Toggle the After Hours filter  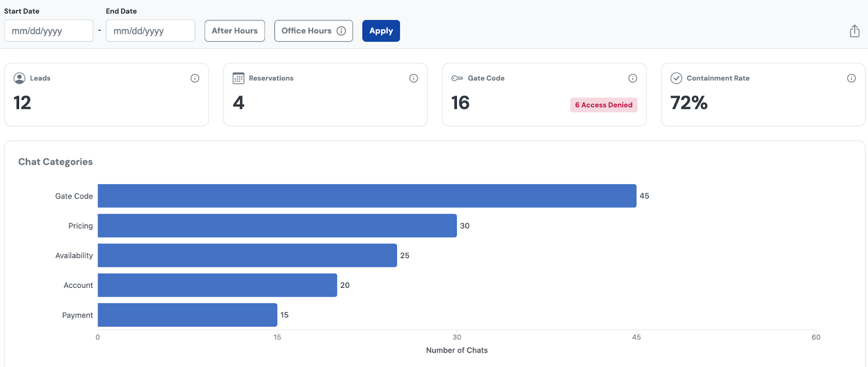(234, 31)
